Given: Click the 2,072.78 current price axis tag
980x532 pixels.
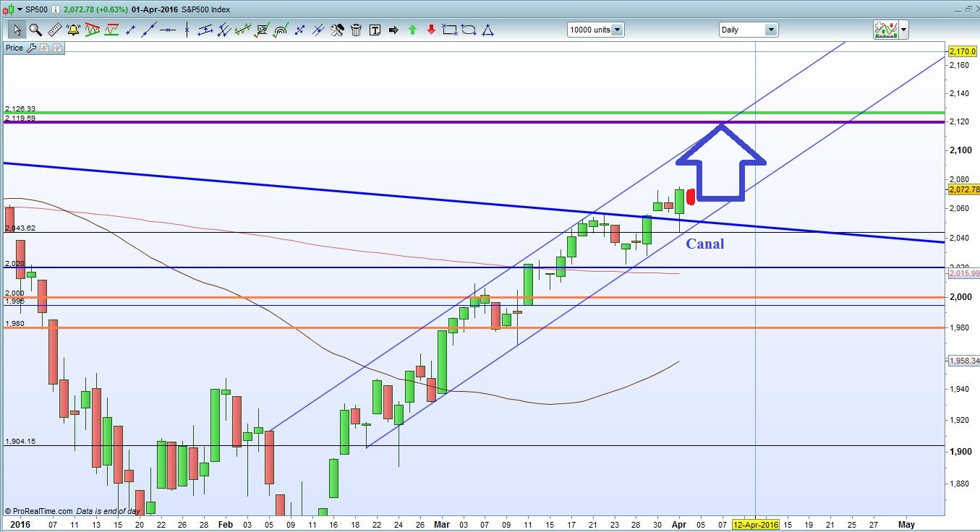Looking at the screenshot, I should click(963, 189).
